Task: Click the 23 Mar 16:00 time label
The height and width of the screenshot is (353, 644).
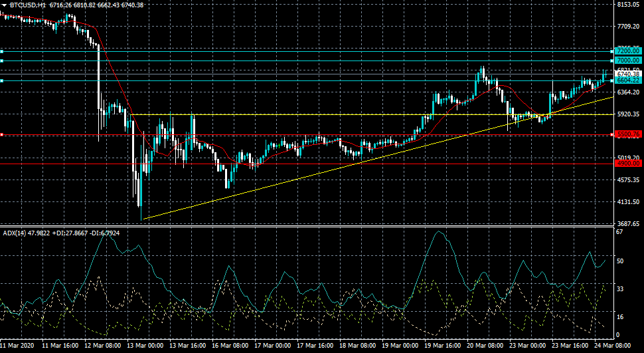Action: click(x=570, y=346)
